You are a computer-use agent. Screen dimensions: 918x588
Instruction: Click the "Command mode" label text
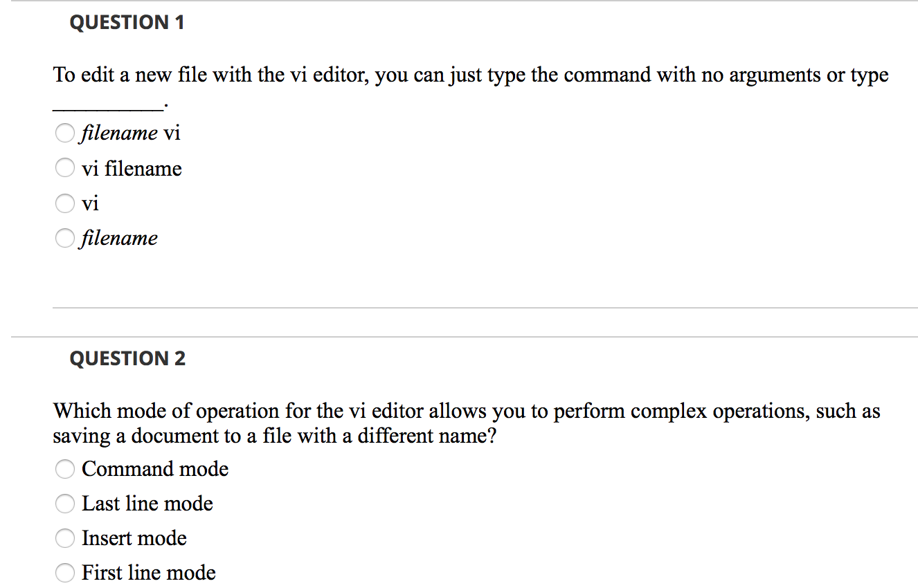pyautogui.click(x=155, y=469)
